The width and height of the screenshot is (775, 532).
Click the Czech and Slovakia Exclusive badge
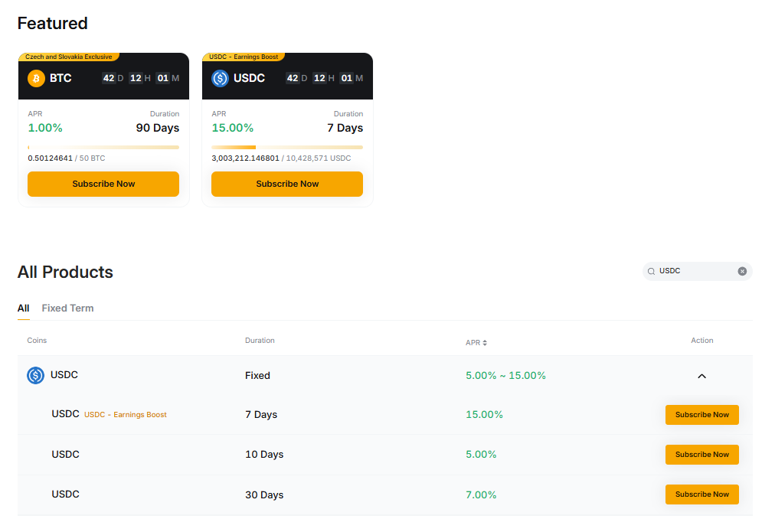pyautogui.click(x=68, y=57)
